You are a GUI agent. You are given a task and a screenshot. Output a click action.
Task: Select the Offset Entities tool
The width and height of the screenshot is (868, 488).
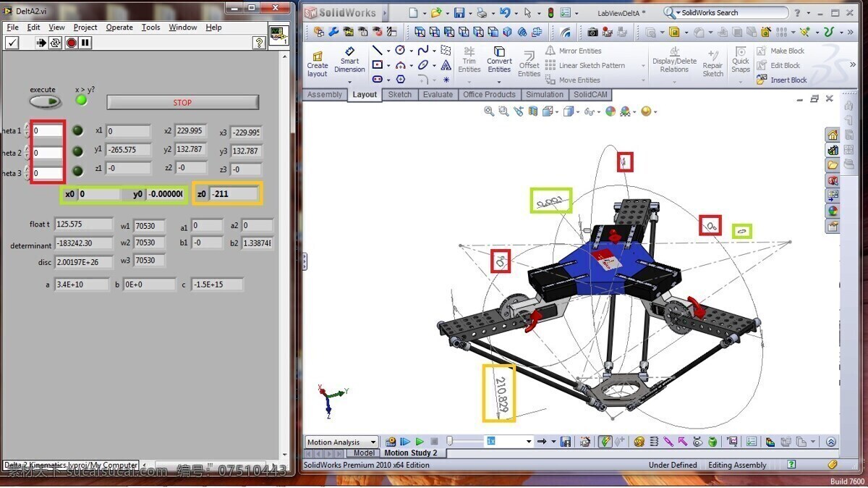pos(529,64)
